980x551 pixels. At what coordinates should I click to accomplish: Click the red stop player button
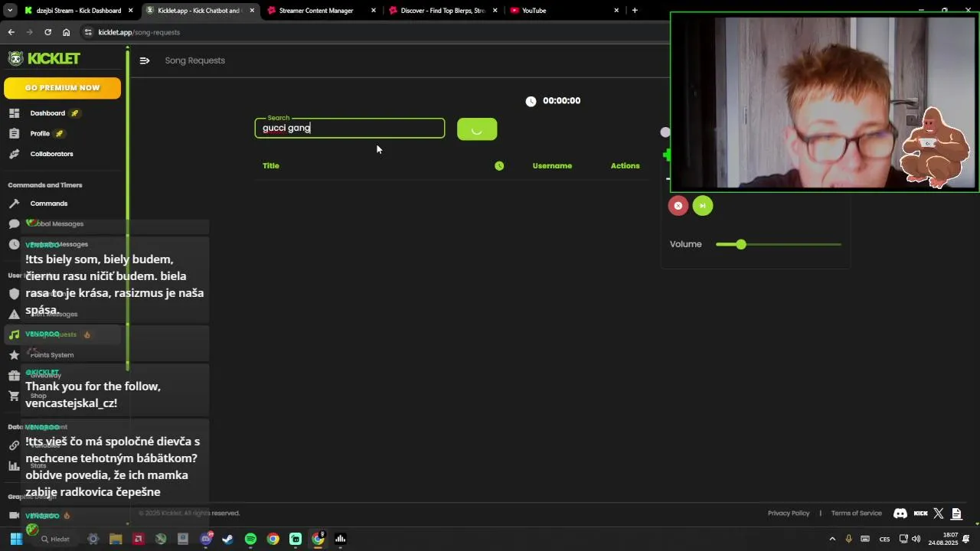point(678,205)
